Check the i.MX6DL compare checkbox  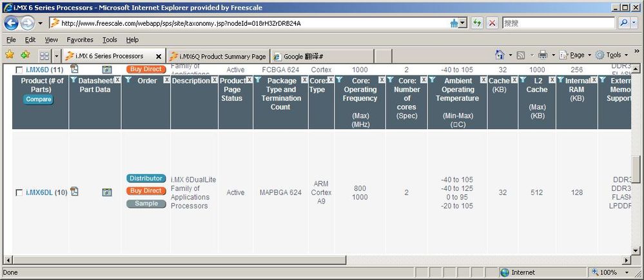[19, 193]
